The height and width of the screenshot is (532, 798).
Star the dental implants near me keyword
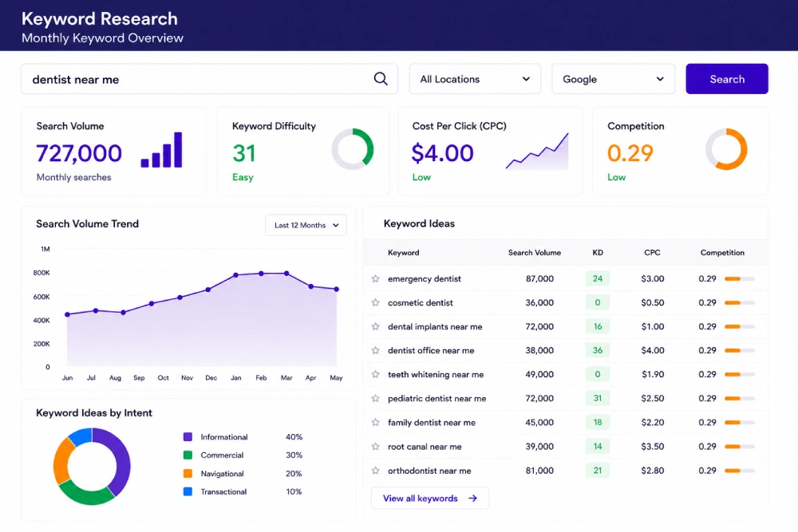coord(376,326)
